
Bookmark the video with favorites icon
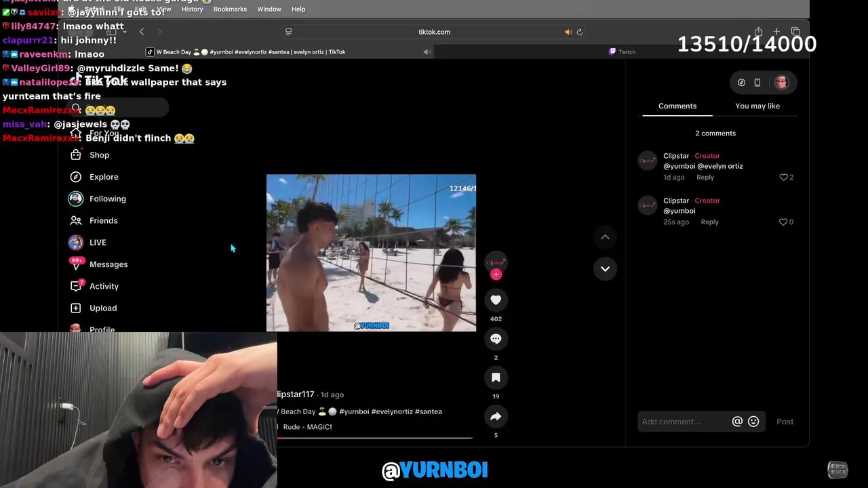pos(496,377)
